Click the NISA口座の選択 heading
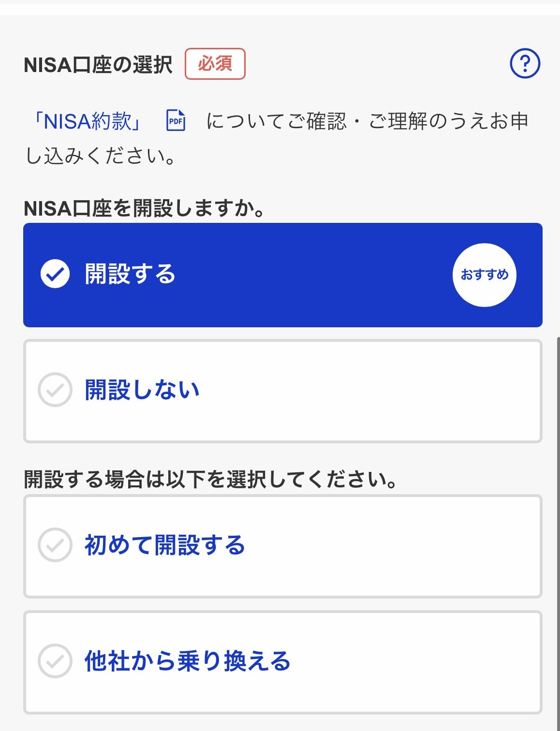560x731 pixels. point(98,65)
